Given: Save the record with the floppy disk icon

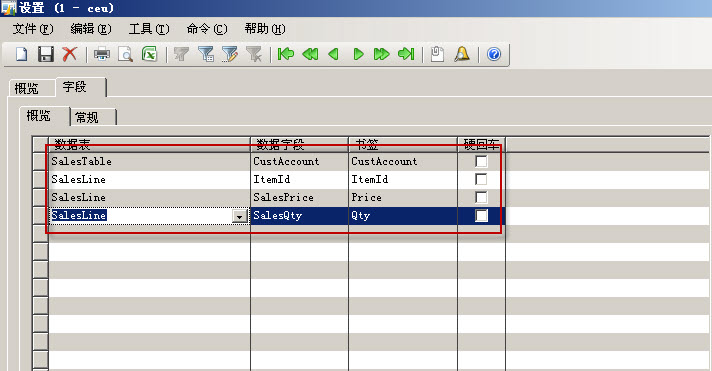Looking at the screenshot, I should 45,54.
